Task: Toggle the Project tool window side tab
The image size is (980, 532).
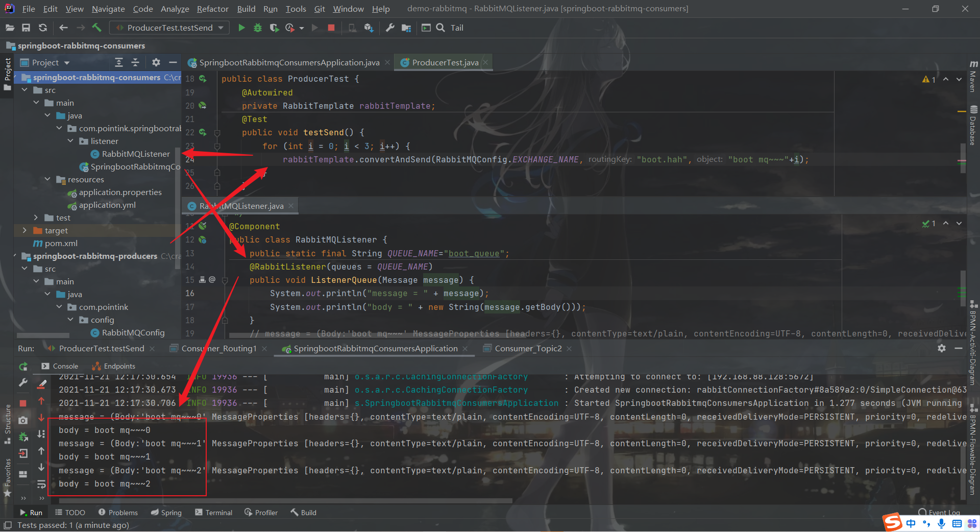Action: point(7,75)
